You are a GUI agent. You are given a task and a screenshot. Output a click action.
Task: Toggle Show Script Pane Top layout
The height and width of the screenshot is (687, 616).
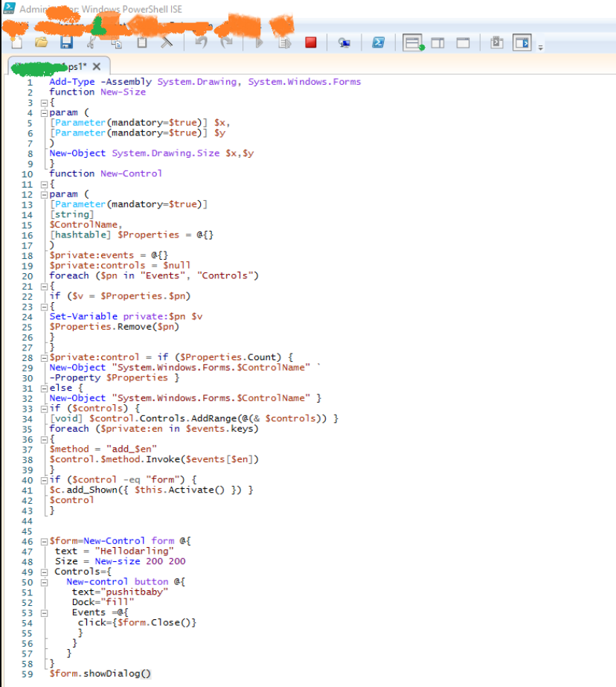414,42
